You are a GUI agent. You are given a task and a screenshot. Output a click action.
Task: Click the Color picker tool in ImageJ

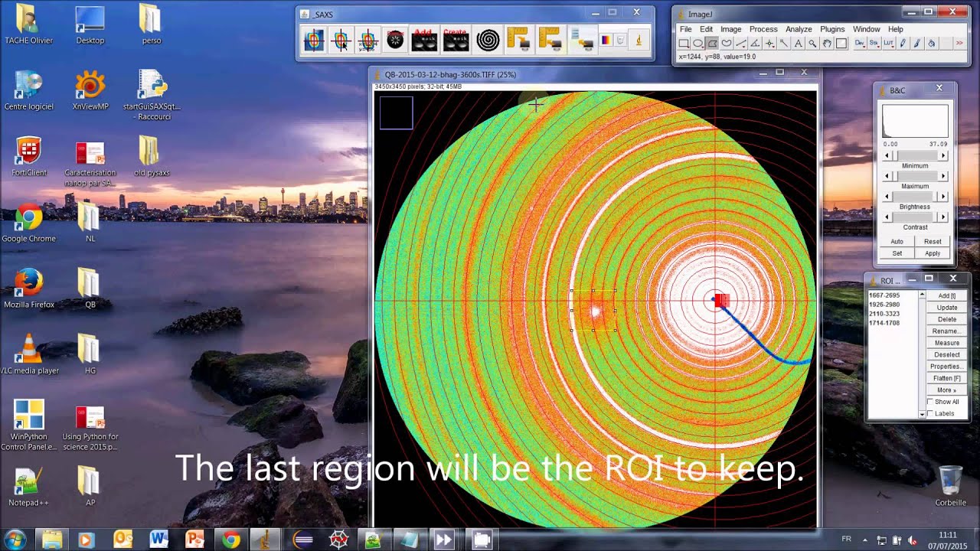tap(841, 44)
